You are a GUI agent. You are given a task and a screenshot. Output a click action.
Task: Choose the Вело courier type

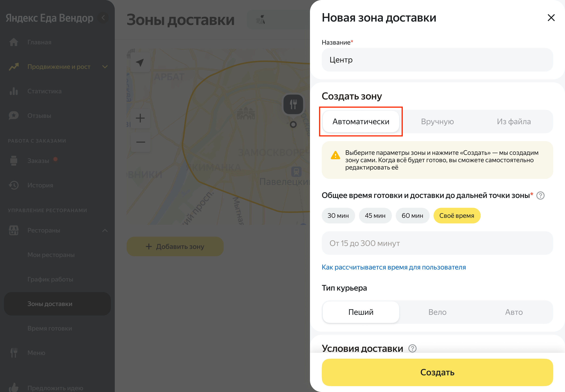point(437,312)
